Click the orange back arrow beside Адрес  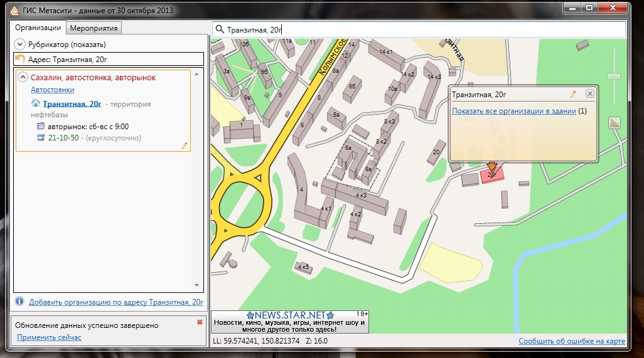20,59
